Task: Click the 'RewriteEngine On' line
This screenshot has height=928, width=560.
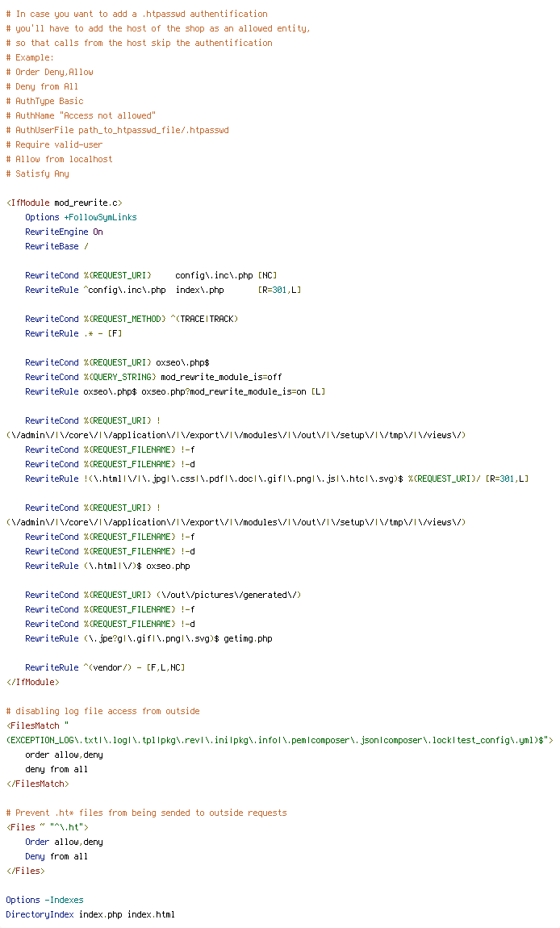Action: coord(64,232)
